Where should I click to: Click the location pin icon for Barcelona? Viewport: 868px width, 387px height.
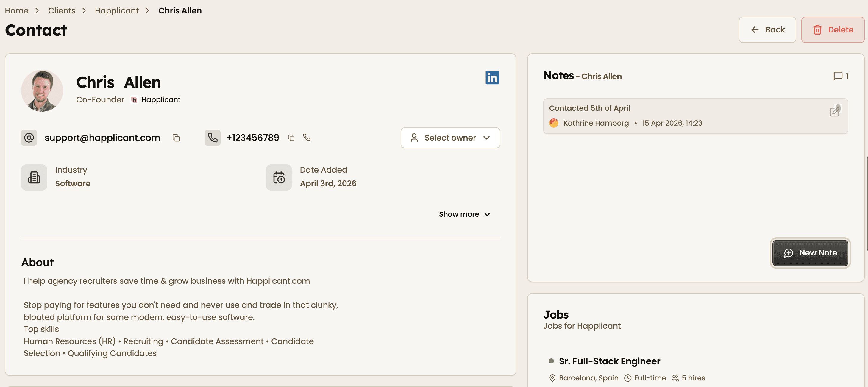point(552,378)
